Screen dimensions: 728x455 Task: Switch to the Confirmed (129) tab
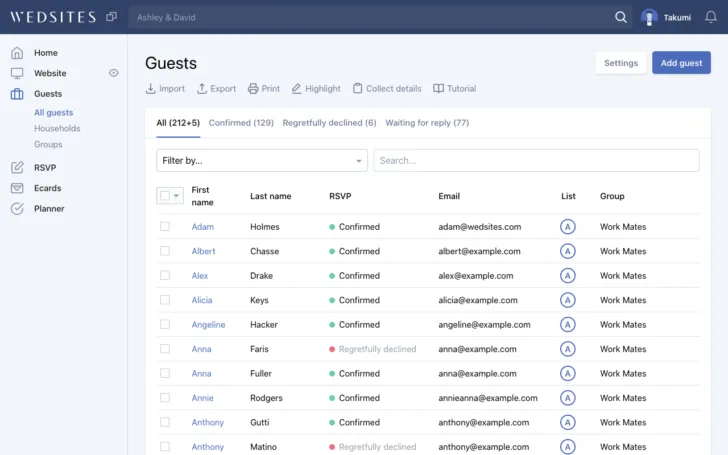241,123
